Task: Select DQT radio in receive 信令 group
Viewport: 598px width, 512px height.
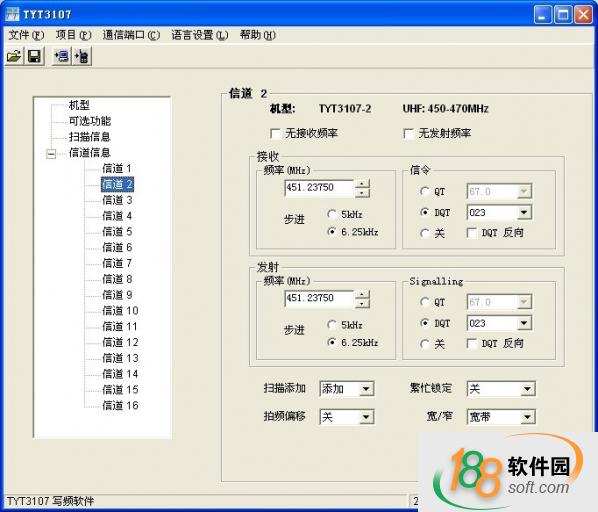Action: [424, 212]
